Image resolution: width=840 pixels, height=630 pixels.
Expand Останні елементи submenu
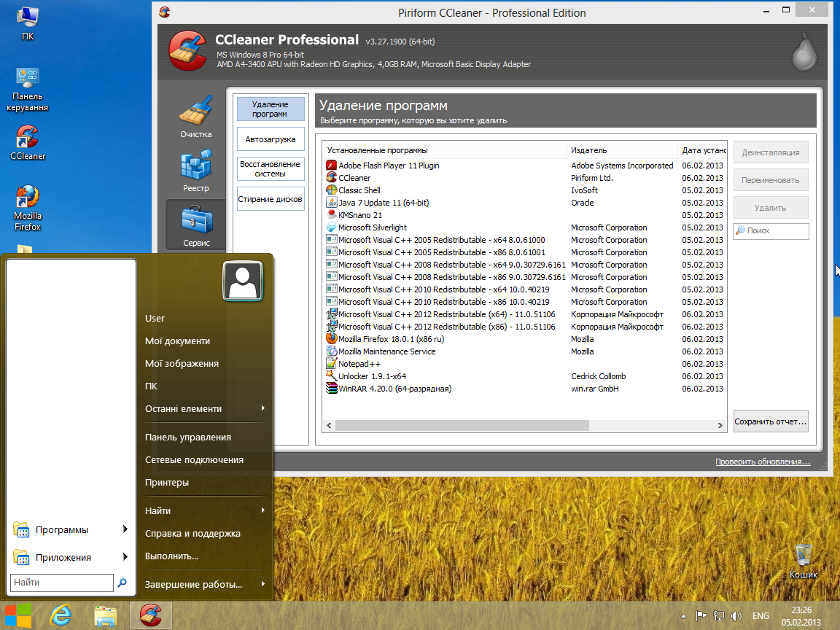[x=263, y=408]
